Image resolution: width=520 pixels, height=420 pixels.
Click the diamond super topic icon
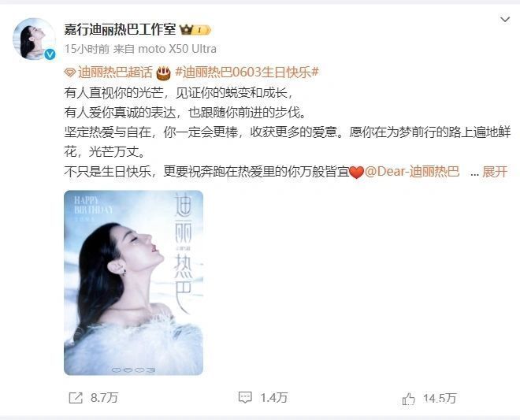point(70,72)
